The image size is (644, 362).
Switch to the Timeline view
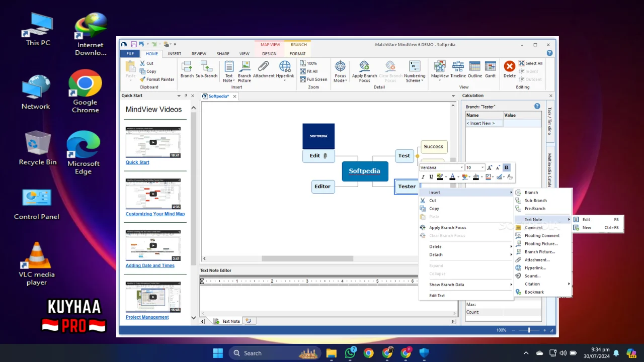(x=458, y=69)
